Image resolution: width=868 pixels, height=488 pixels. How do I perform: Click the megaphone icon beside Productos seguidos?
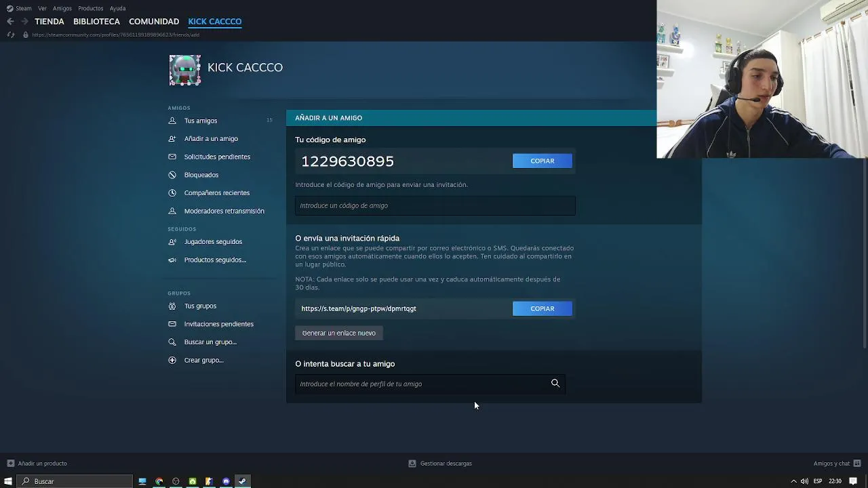172,260
